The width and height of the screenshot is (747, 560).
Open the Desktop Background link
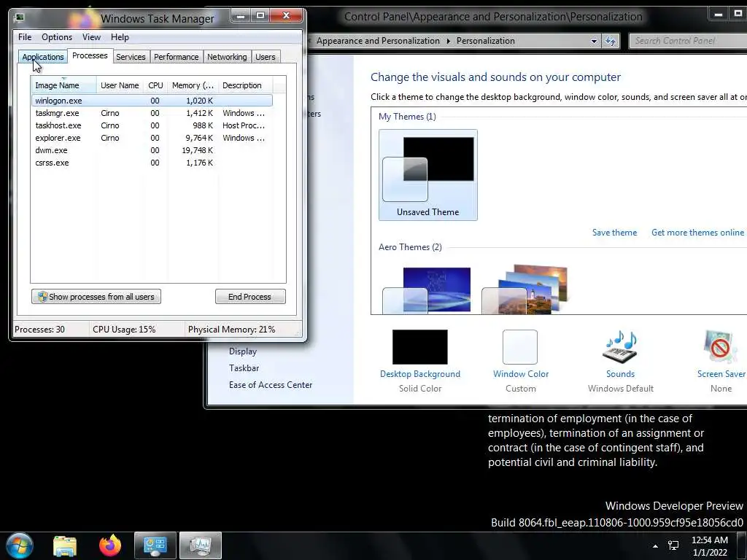tap(419, 374)
